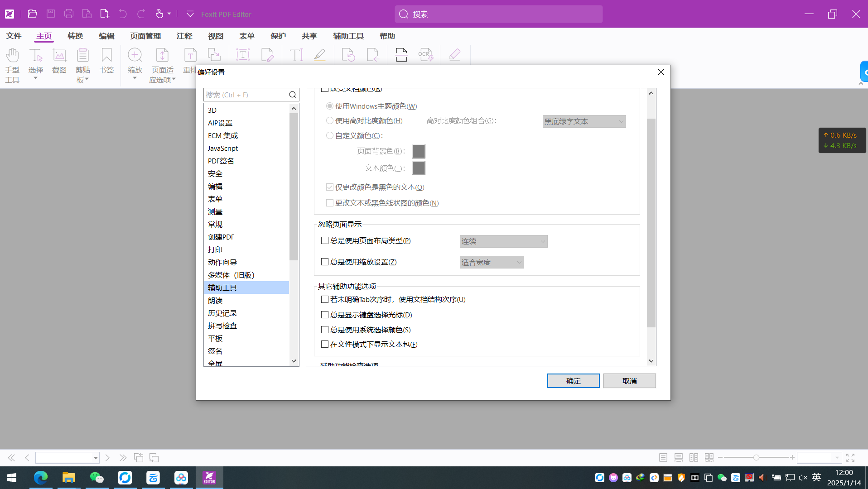
Task: Click fullscreen icon in status bar
Action: pyautogui.click(x=850, y=458)
